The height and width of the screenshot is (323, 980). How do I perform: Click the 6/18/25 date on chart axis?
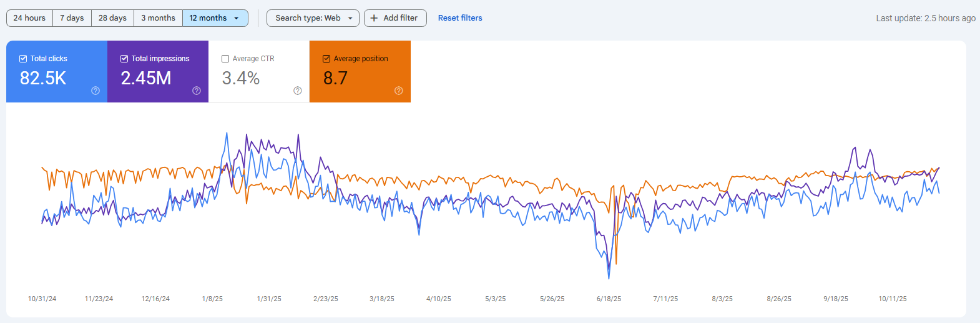point(609,299)
